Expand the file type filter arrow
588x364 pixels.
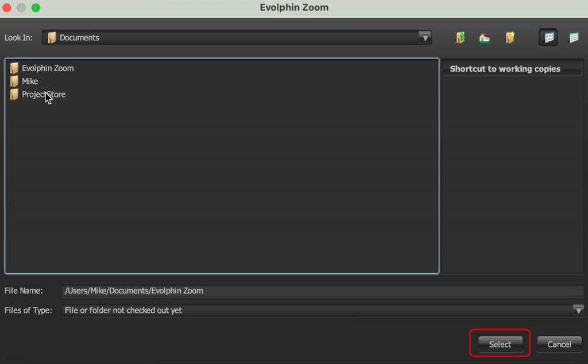578,310
